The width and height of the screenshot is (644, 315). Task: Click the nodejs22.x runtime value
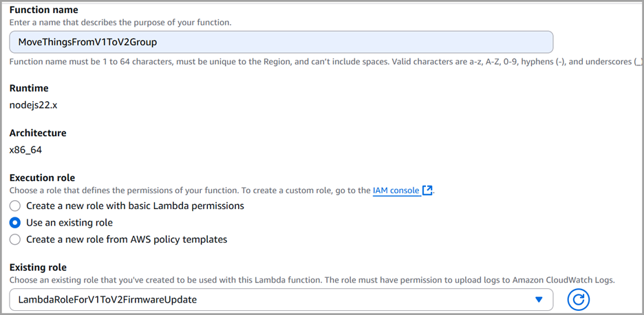[x=34, y=105]
